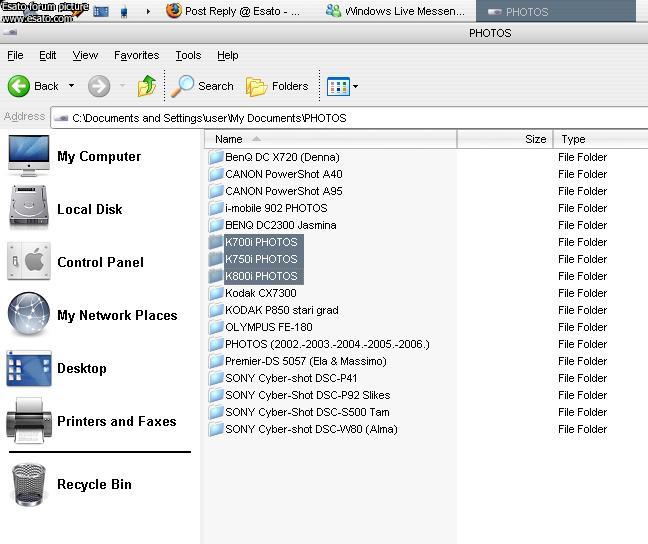Open the Views dropdown arrow
648x544 pixels.
(355, 86)
